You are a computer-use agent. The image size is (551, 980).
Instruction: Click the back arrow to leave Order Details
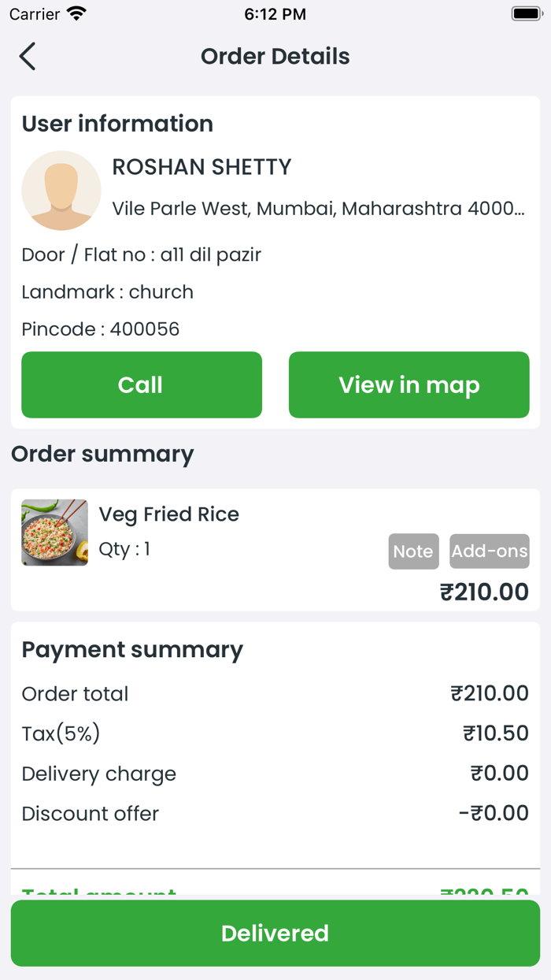[x=28, y=56]
